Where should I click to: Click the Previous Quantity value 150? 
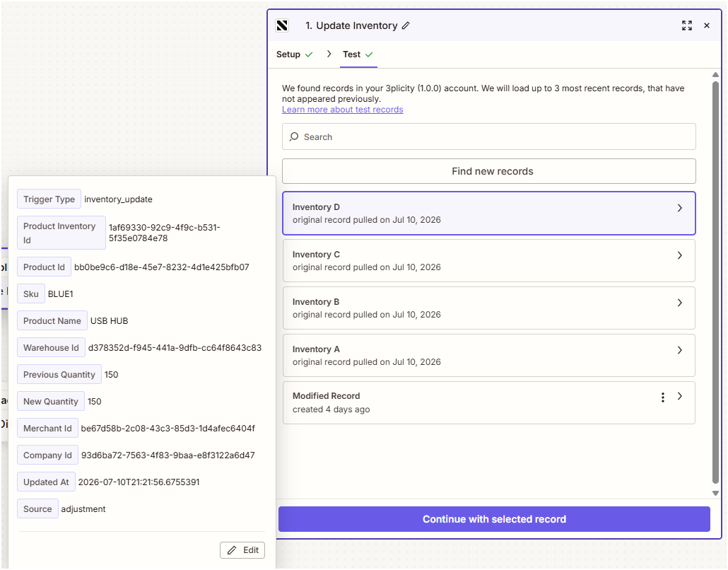112,375
